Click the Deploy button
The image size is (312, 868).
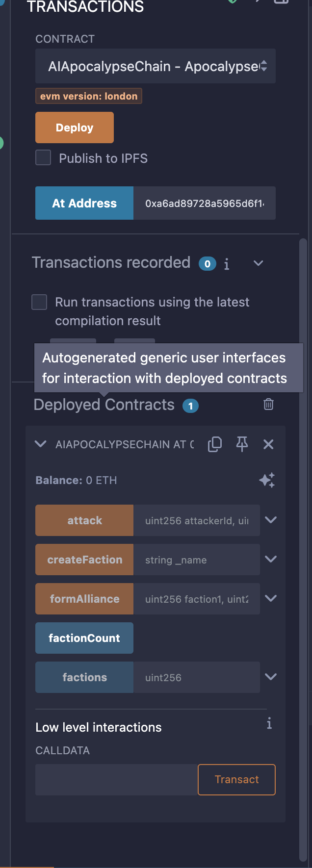click(x=75, y=128)
